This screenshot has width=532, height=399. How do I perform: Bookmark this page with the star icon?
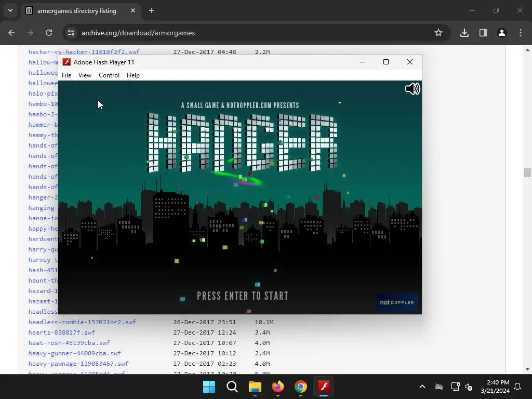click(x=438, y=33)
